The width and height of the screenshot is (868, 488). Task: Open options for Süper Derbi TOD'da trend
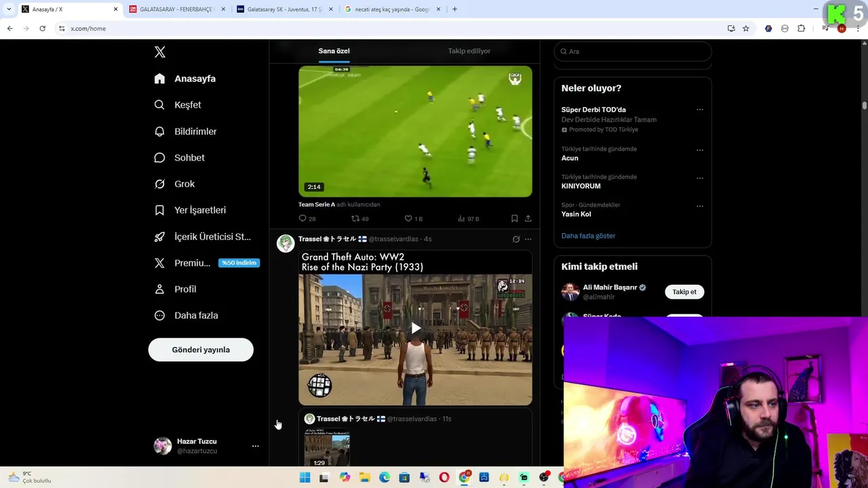point(700,110)
